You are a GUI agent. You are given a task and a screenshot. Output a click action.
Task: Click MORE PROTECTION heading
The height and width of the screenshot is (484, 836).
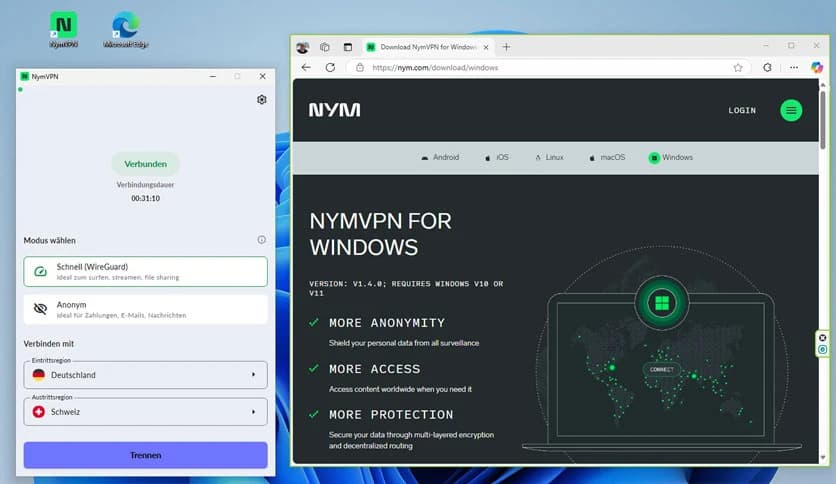391,415
